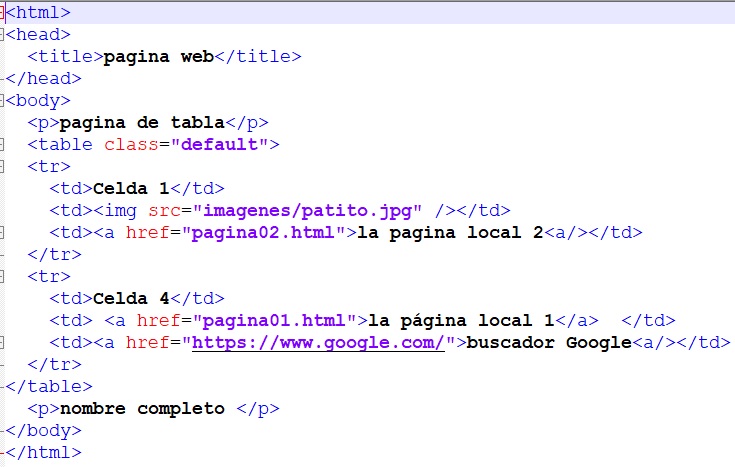Click the closing </head> tag
Viewport: 735px width, 467px height.
(44, 78)
